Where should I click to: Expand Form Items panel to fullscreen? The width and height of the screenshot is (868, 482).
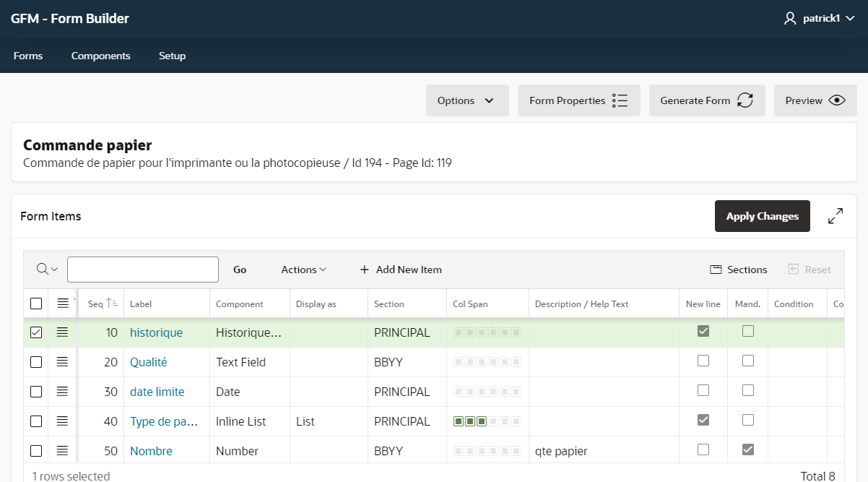pyautogui.click(x=836, y=215)
